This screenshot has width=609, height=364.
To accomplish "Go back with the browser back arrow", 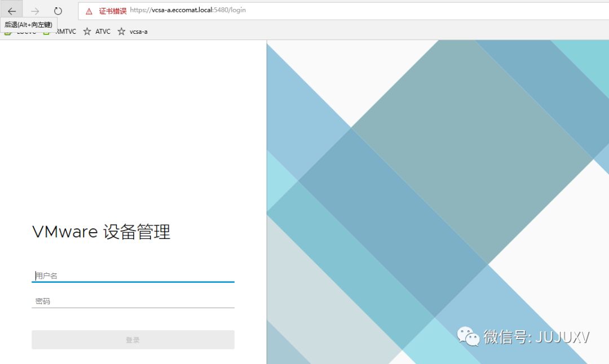I will [12, 11].
